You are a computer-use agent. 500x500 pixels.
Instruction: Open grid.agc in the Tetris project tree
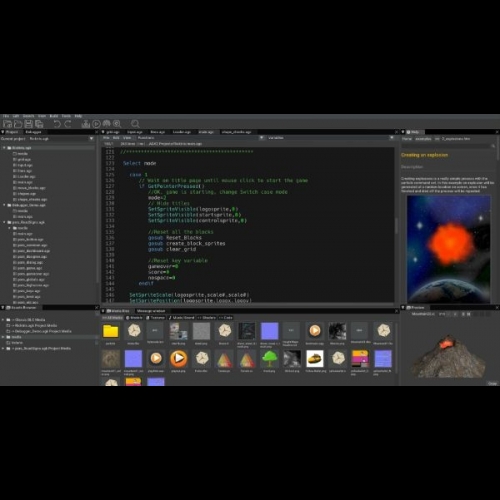coord(24,159)
